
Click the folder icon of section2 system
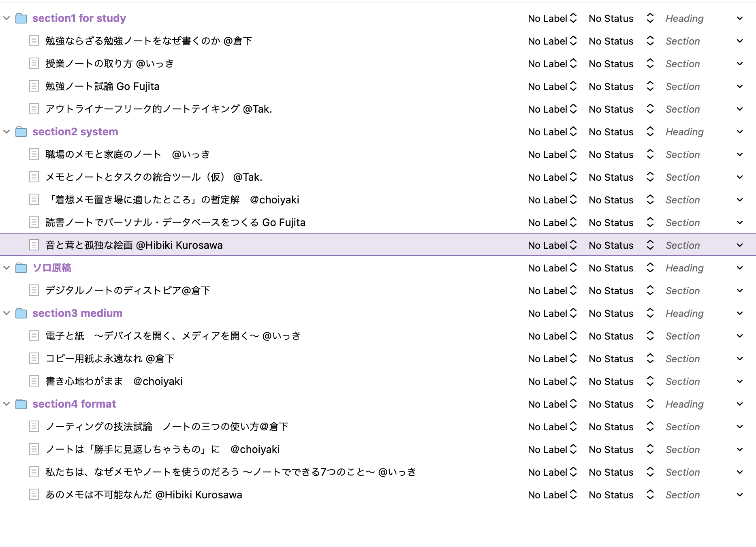coord(21,131)
